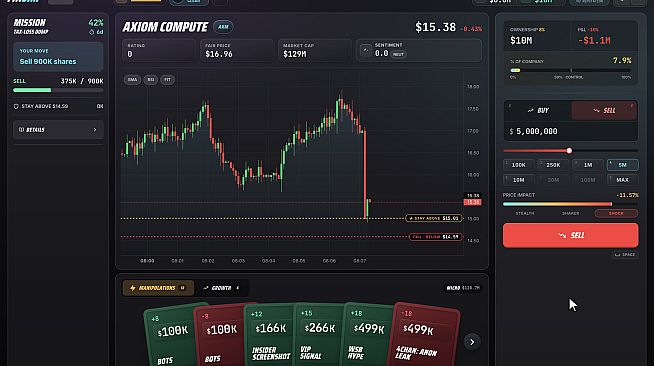Screen dimensions: 654x366
Task: Toggle the SMA chart indicator
Action: [x=132, y=80]
